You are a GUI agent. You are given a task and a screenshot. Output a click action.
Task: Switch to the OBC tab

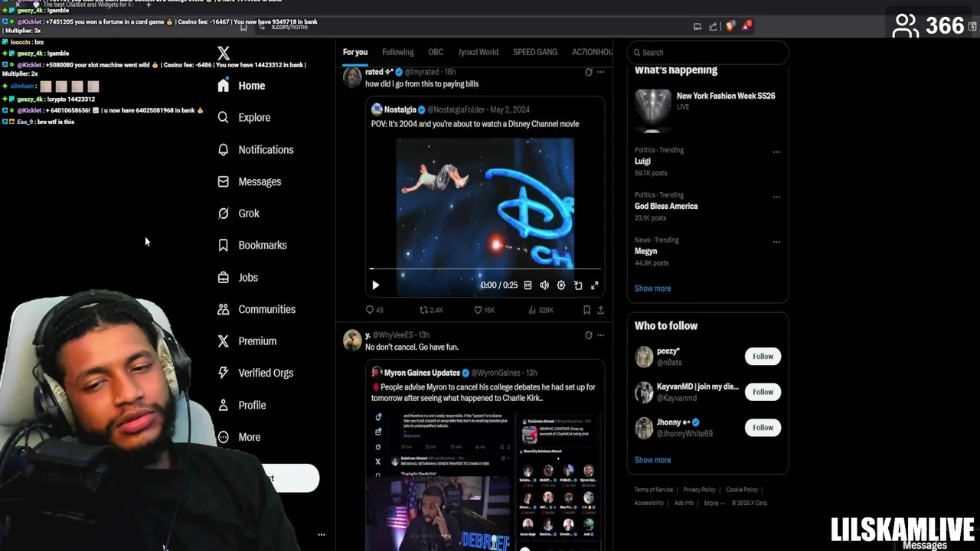(436, 52)
